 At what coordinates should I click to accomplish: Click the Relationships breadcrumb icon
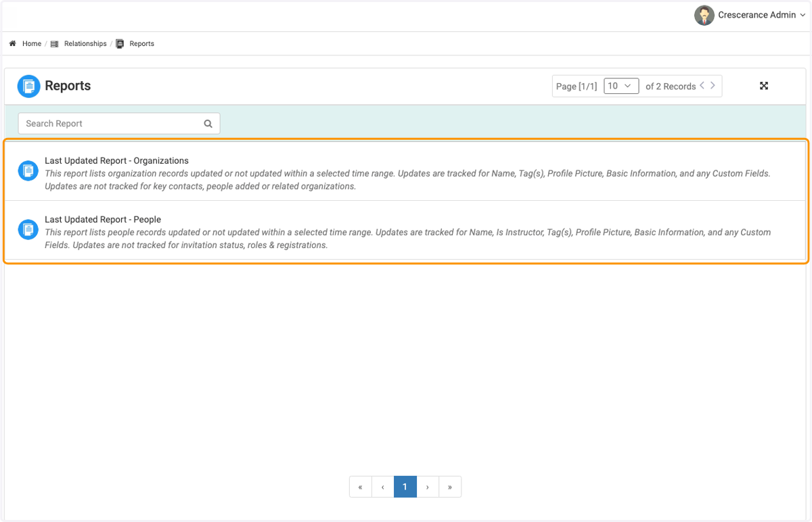[x=55, y=44]
